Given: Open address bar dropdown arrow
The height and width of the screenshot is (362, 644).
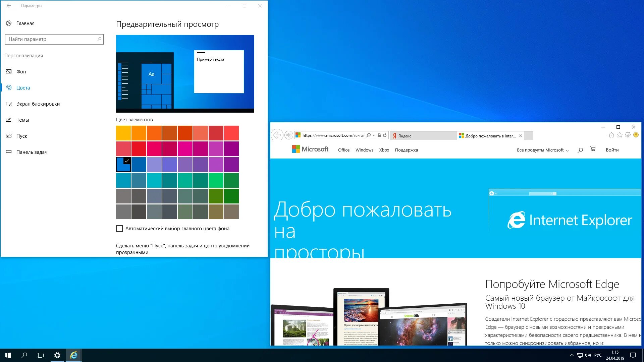Looking at the screenshot, I should pyautogui.click(x=374, y=135).
